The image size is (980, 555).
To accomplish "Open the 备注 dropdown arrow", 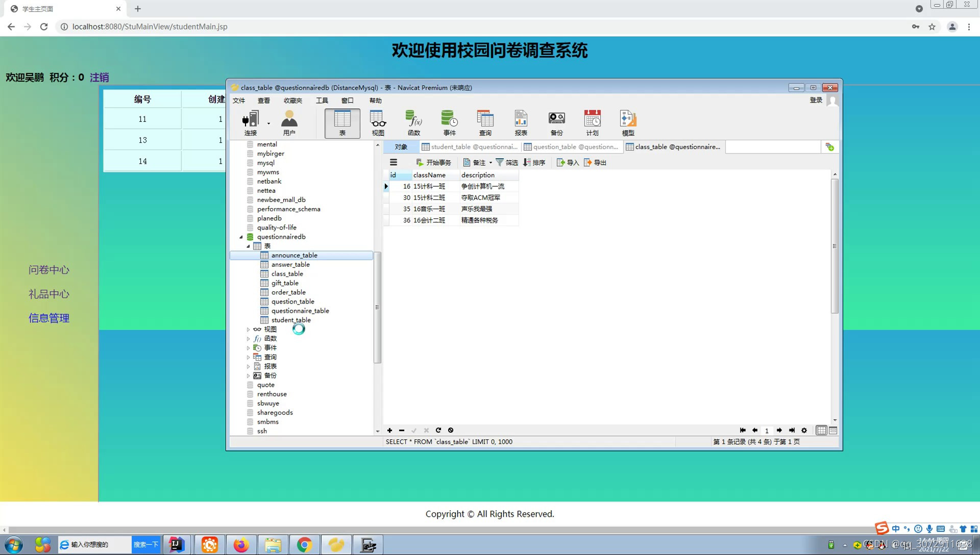I will 491,163.
